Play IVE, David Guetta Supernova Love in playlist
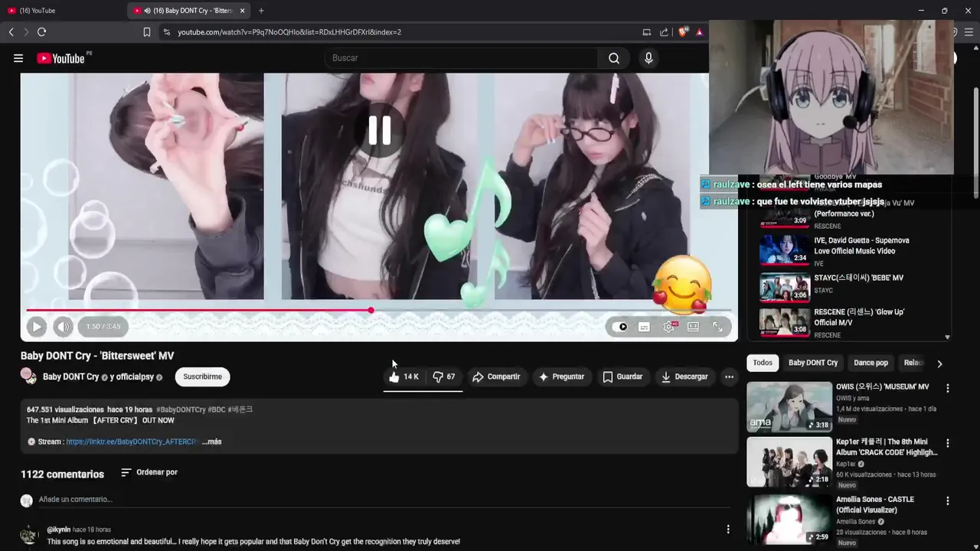The height and width of the screenshot is (551, 980). pyautogui.click(x=848, y=251)
